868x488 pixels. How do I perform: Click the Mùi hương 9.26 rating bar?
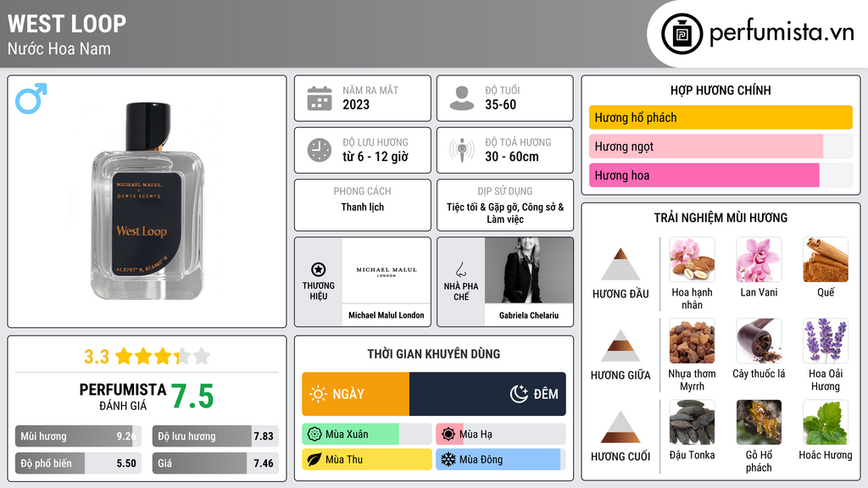pos(78,436)
